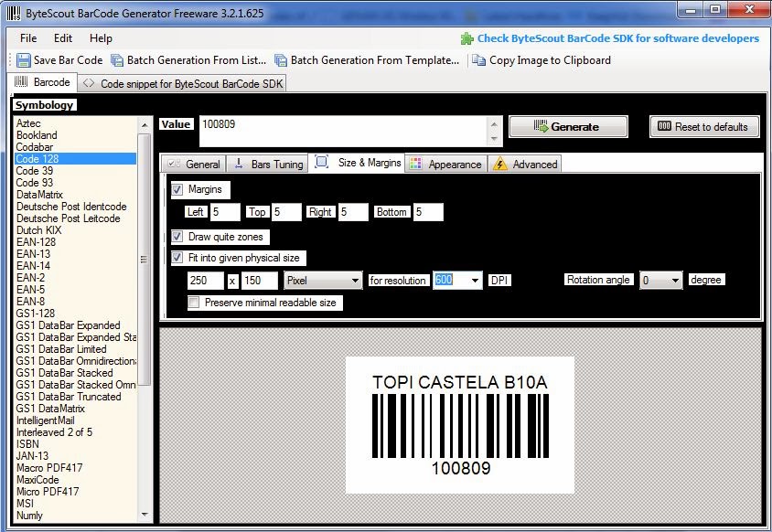Click the green puzzle piece SDK icon
The width and height of the screenshot is (772, 532).
coord(466,39)
